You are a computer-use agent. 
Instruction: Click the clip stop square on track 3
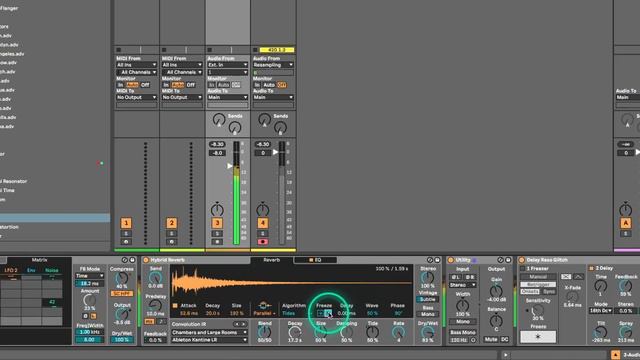tap(210, 50)
